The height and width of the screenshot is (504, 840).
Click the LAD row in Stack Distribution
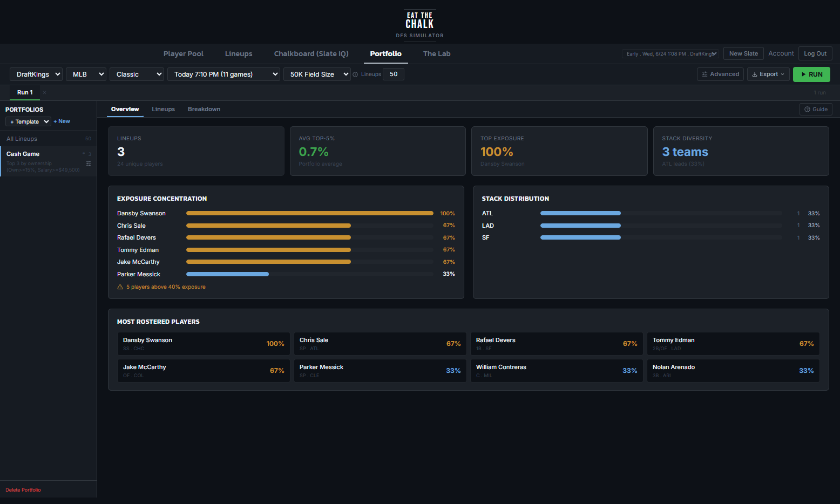651,226
